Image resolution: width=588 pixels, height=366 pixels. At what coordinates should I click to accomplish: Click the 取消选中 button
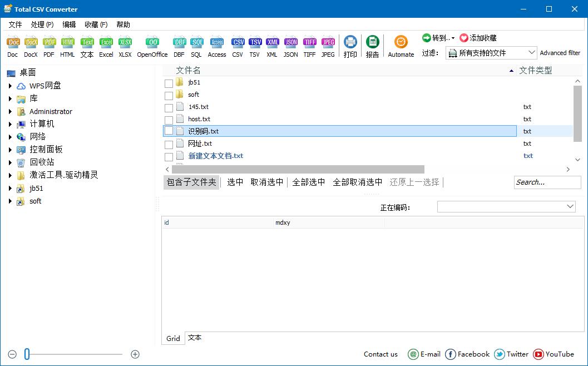pos(267,182)
